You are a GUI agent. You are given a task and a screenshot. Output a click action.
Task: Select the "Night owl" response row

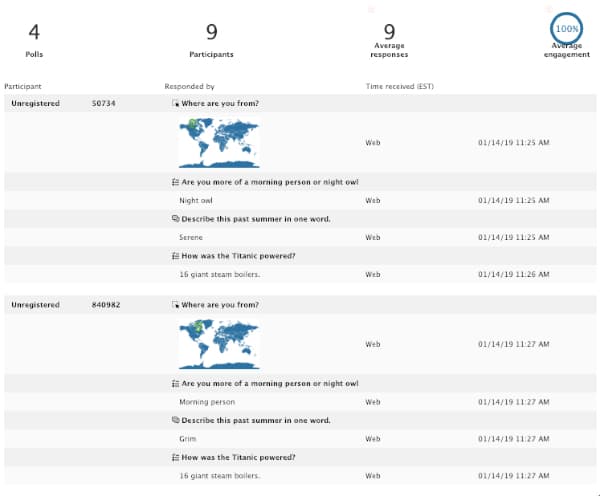coord(196,200)
